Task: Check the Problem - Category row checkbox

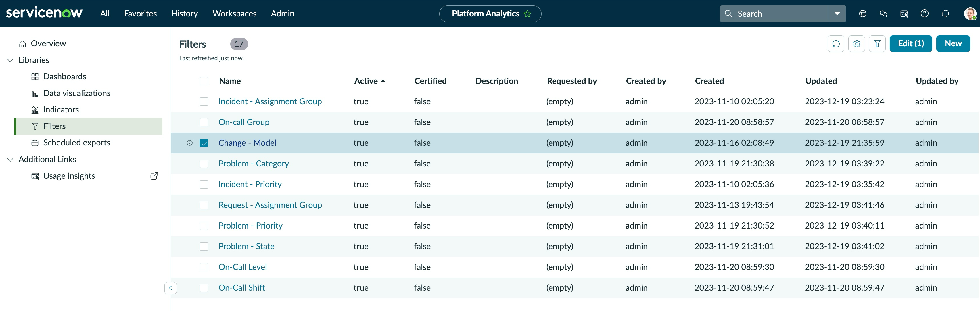Action: coord(204,164)
